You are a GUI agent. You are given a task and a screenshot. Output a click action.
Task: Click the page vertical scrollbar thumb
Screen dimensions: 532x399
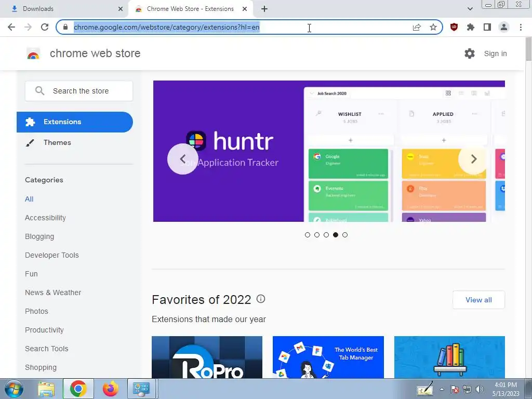pos(528,50)
